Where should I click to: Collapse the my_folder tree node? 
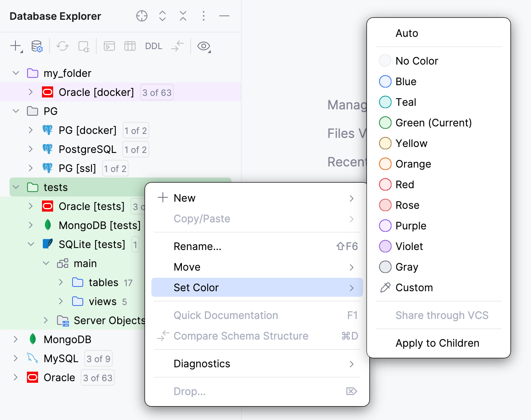16,73
